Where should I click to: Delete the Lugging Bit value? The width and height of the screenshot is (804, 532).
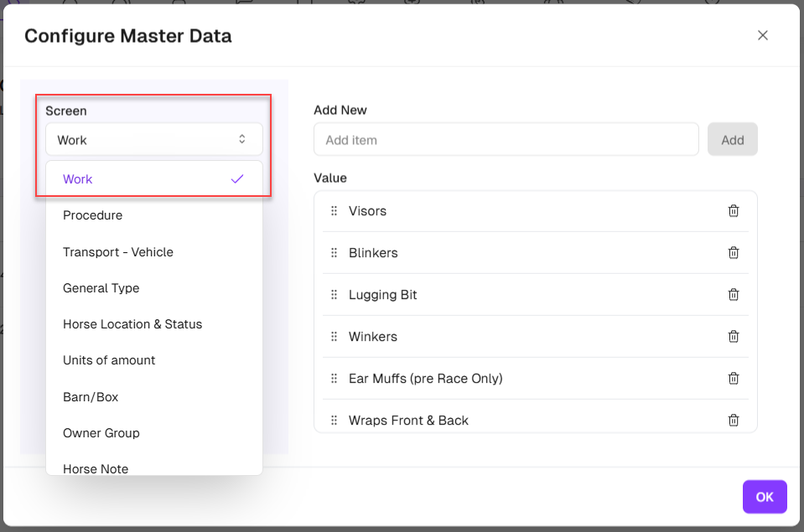click(734, 295)
